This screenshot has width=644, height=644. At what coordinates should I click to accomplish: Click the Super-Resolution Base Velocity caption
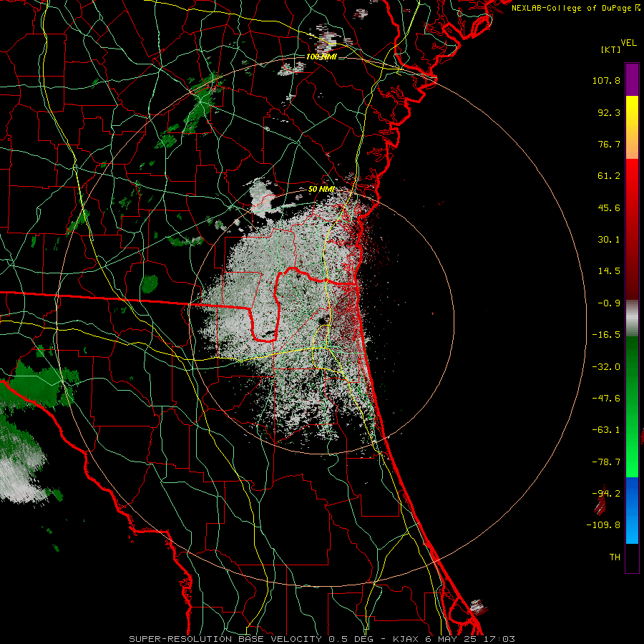[x=322, y=639]
